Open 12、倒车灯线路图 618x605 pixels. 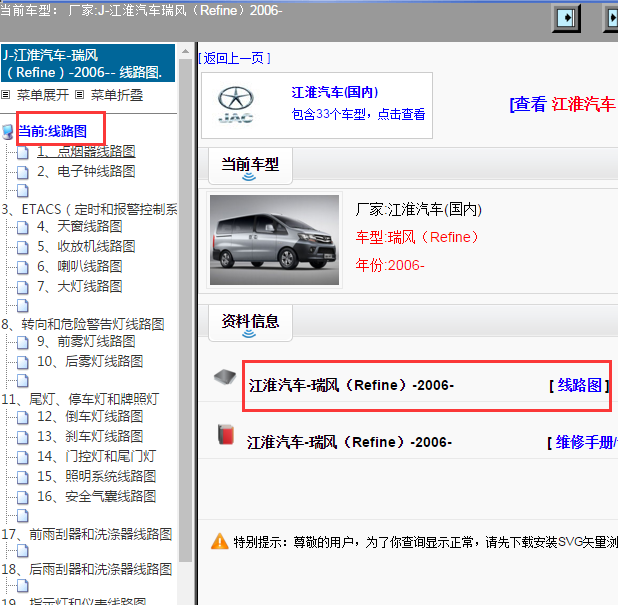point(90,416)
